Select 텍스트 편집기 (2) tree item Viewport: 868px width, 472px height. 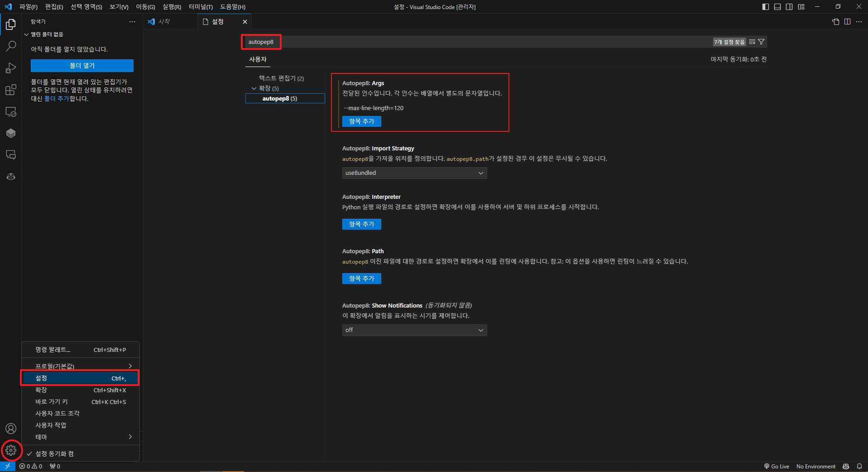coord(281,78)
